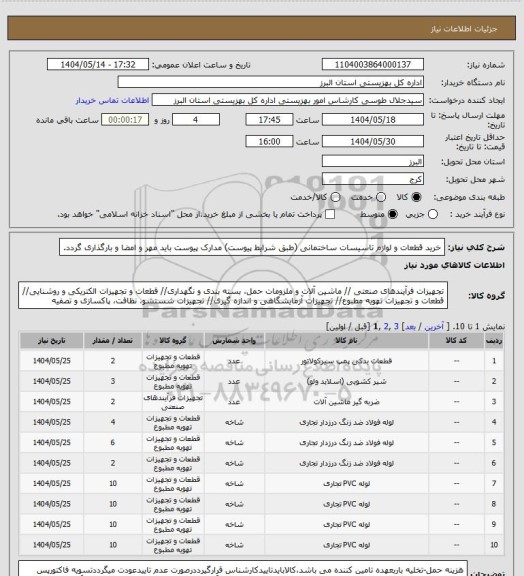Click the کد کالا column header
Viewport: 524px width, 576px height.
[x=456, y=341]
